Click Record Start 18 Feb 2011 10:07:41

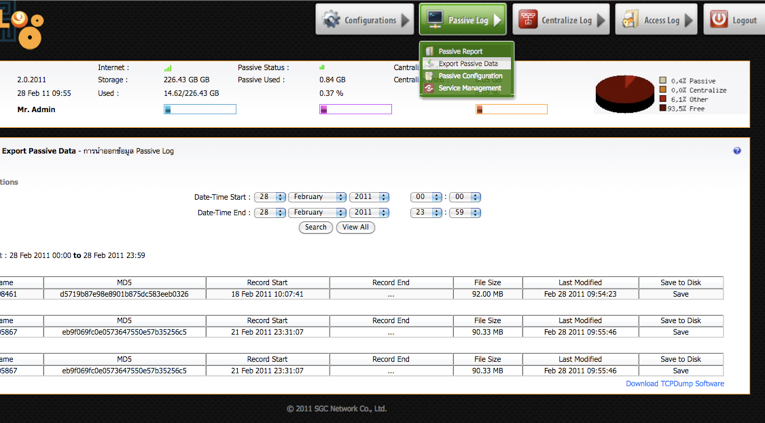coord(267,294)
